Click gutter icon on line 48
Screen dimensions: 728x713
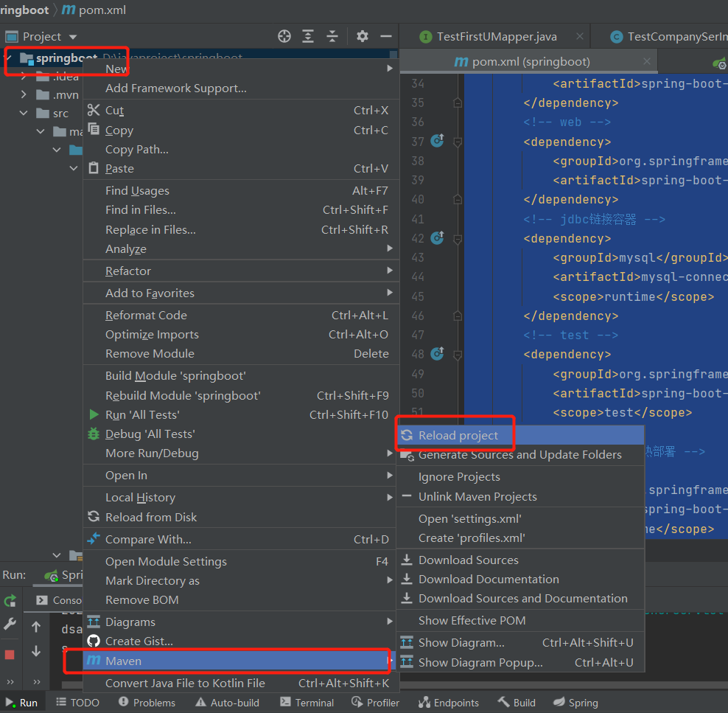tap(438, 353)
